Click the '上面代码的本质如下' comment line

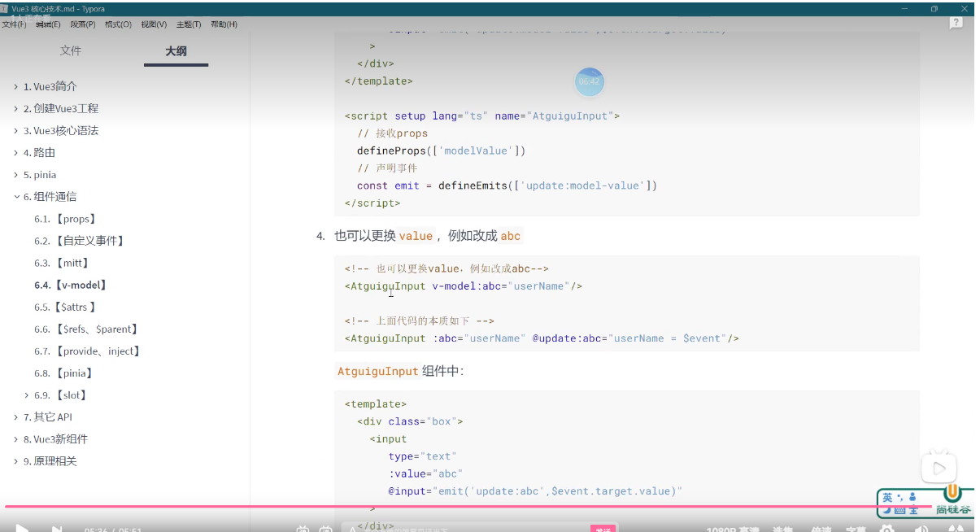tap(420, 321)
